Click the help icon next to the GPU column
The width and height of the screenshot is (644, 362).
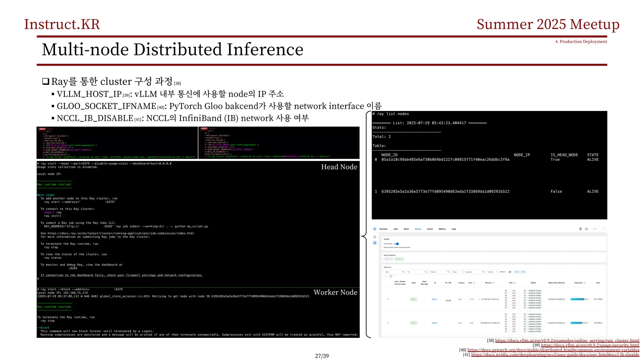click(x=515, y=283)
